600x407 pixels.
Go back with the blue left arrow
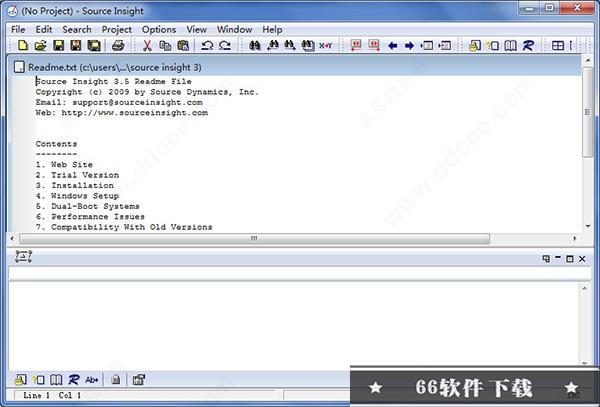click(392, 46)
